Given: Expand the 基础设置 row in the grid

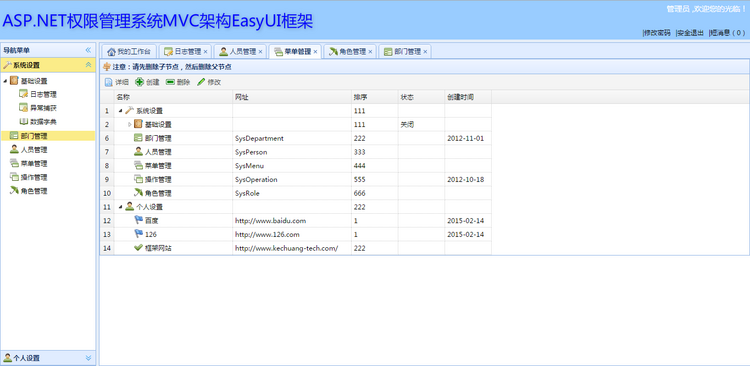Looking at the screenshot, I should (x=129, y=124).
